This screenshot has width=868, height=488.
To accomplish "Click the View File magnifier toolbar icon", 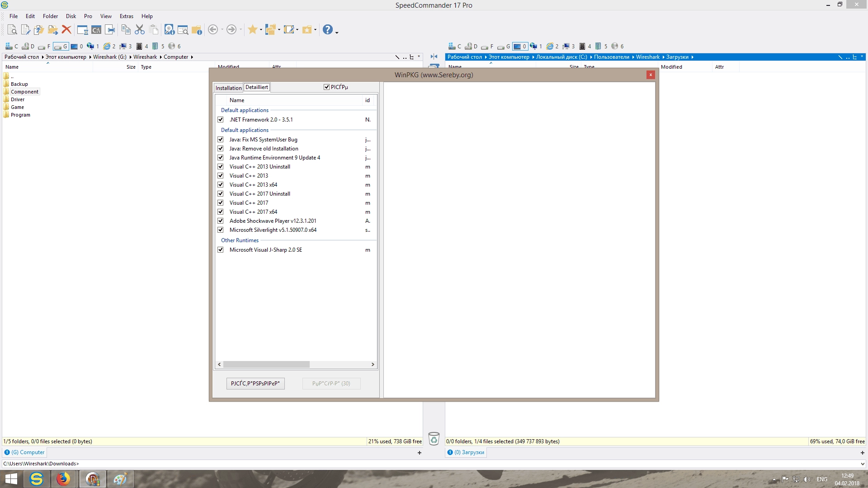I will click(12, 30).
